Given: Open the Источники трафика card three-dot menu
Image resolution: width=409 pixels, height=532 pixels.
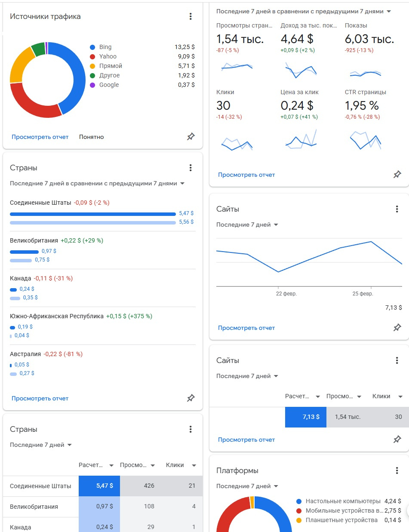Looking at the screenshot, I should click(x=191, y=16).
